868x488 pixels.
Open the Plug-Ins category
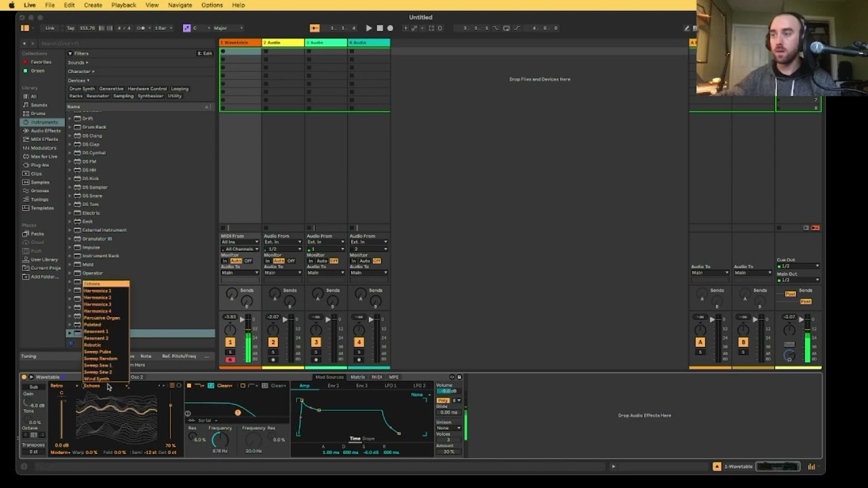(x=39, y=165)
